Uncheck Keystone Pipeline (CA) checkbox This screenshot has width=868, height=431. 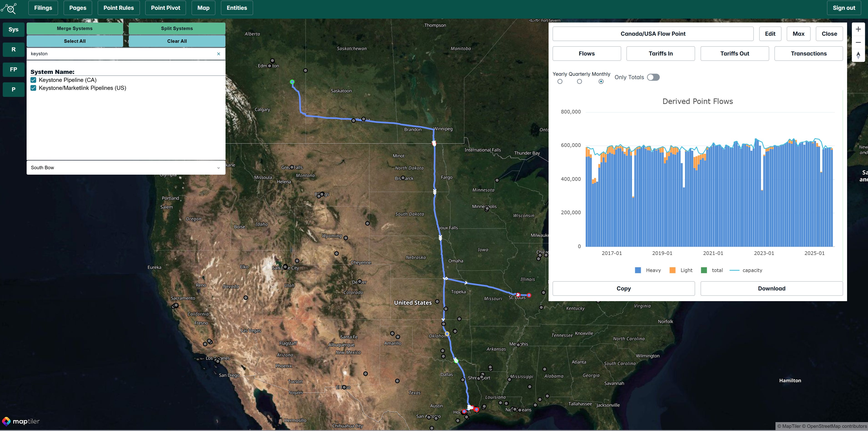pos(33,80)
